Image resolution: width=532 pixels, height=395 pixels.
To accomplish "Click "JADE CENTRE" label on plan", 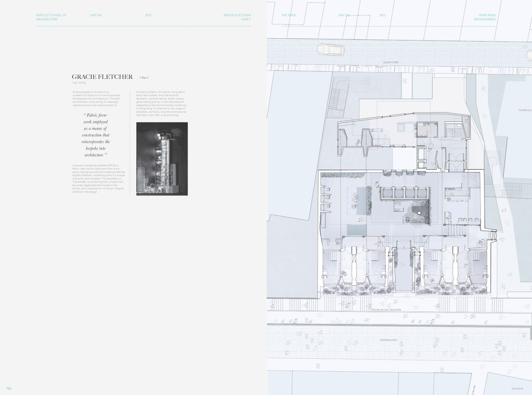I will [x=517, y=389].
